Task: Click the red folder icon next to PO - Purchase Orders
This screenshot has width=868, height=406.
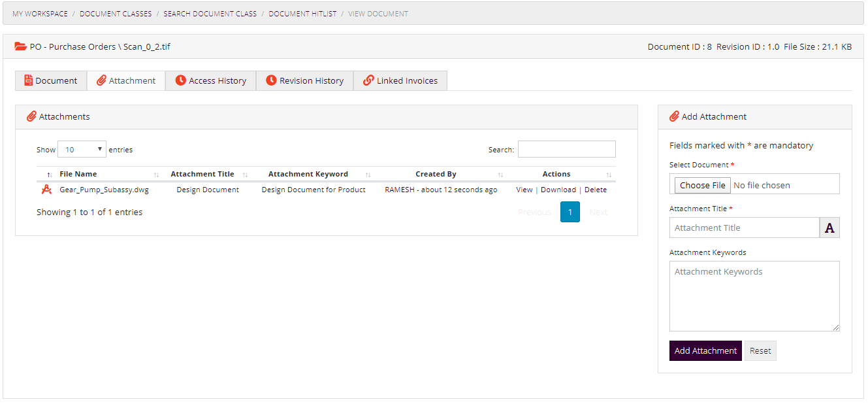Action: pyautogui.click(x=21, y=46)
